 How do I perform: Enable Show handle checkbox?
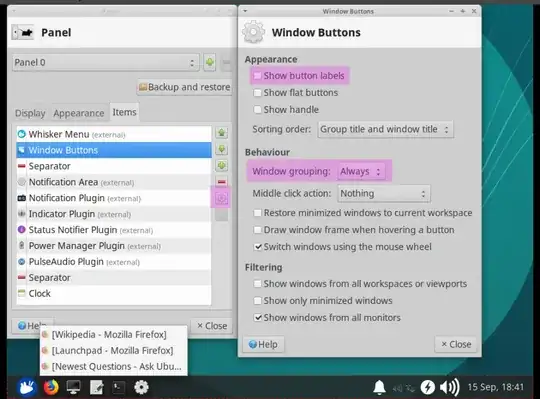click(258, 110)
